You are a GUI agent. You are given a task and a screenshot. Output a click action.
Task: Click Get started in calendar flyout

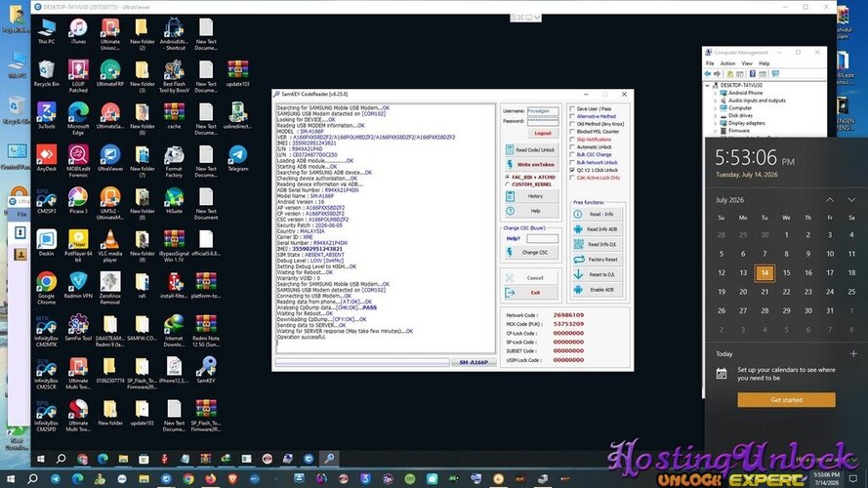tap(786, 400)
